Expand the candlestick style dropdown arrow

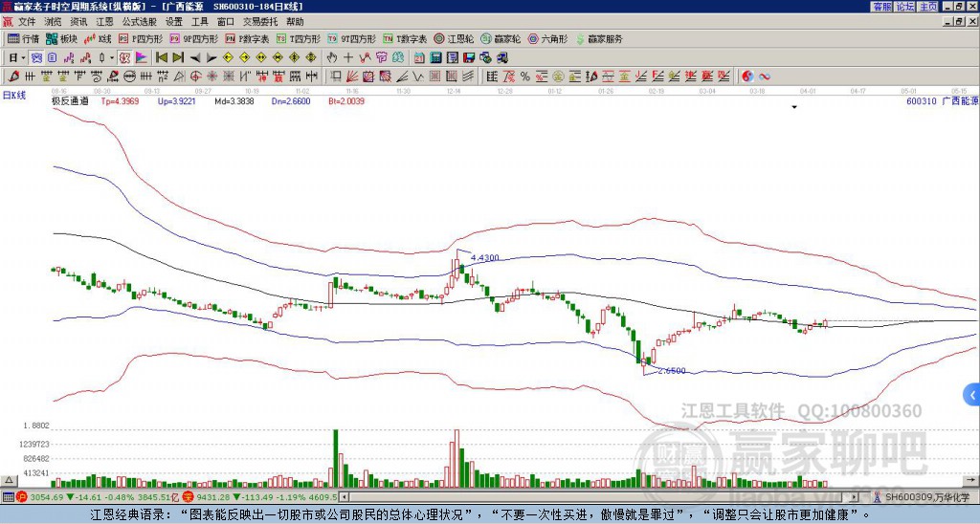[x=112, y=58]
